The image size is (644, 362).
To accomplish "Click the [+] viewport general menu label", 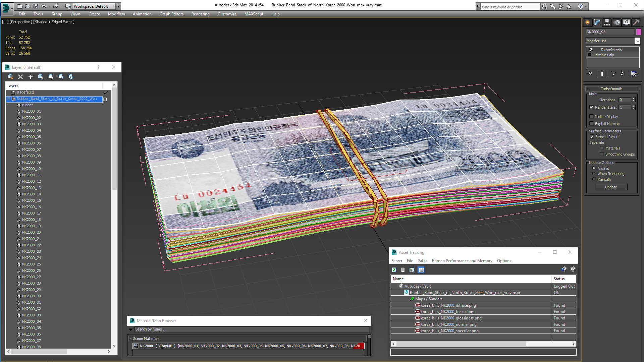I will [5, 22].
